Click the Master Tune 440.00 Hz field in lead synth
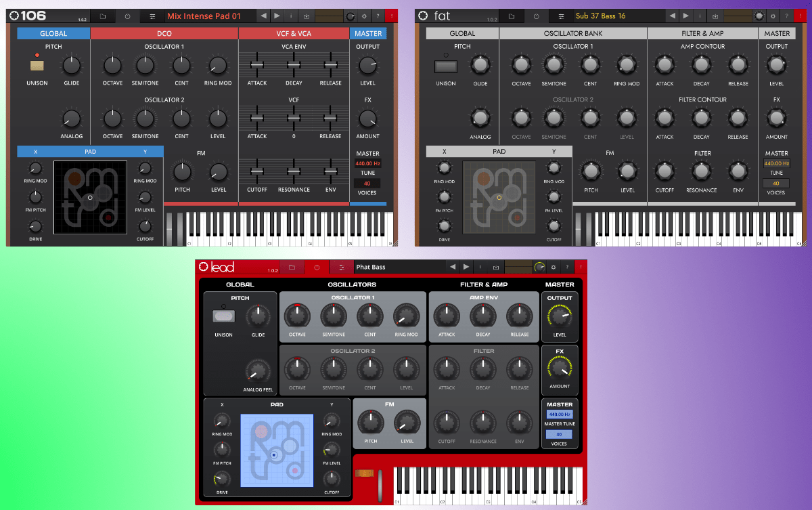Image resolution: width=812 pixels, height=510 pixels. point(560,415)
